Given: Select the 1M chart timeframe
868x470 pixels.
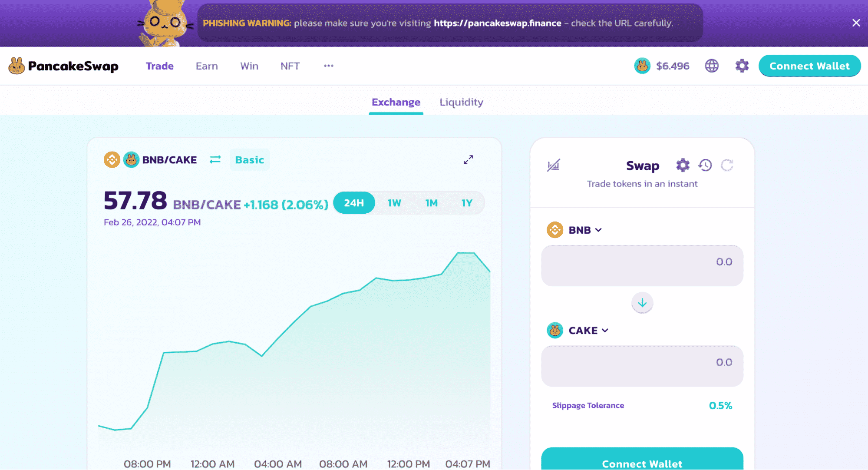Looking at the screenshot, I should click(431, 203).
